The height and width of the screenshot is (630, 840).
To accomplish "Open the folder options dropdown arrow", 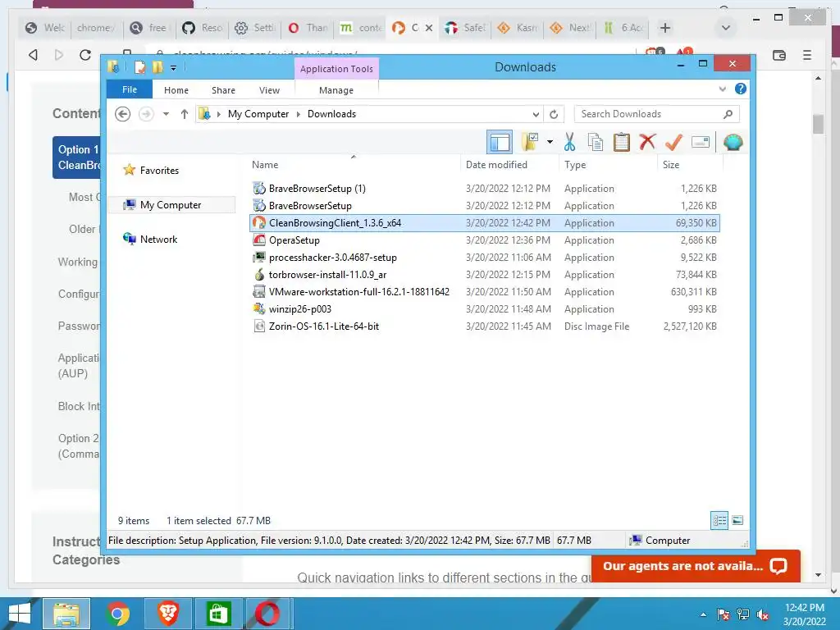I will point(550,143).
